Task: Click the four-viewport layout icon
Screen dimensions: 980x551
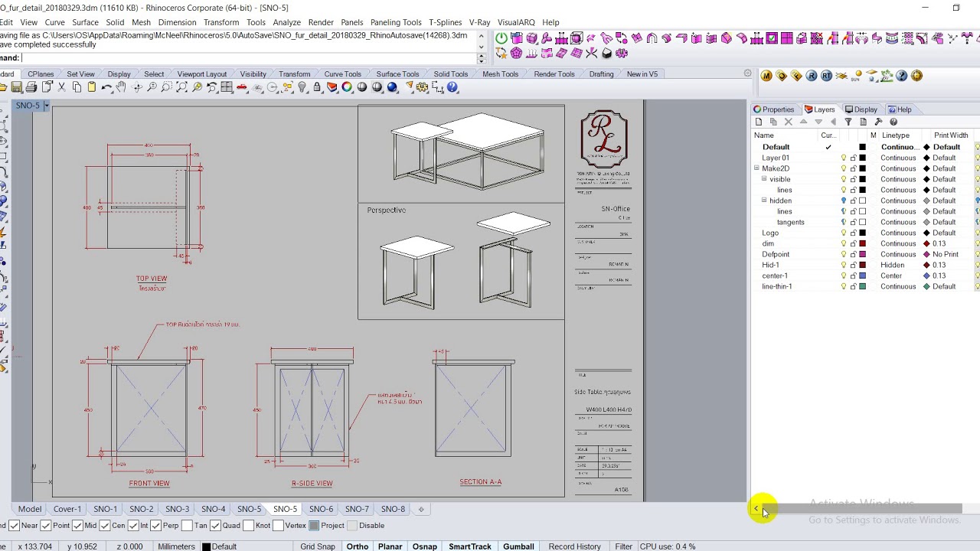Action: pos(227,87)
